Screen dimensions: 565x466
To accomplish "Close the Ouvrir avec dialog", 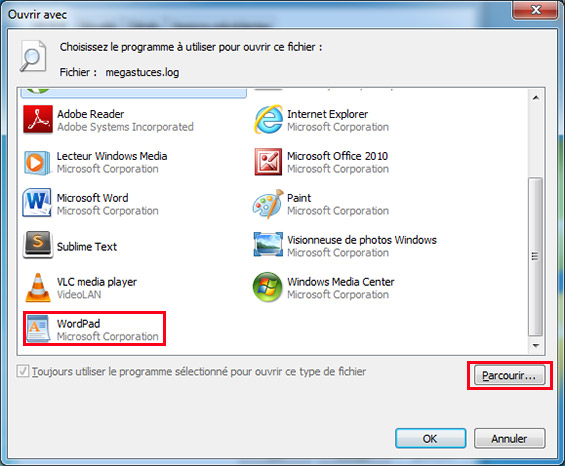I will (535, 10).
